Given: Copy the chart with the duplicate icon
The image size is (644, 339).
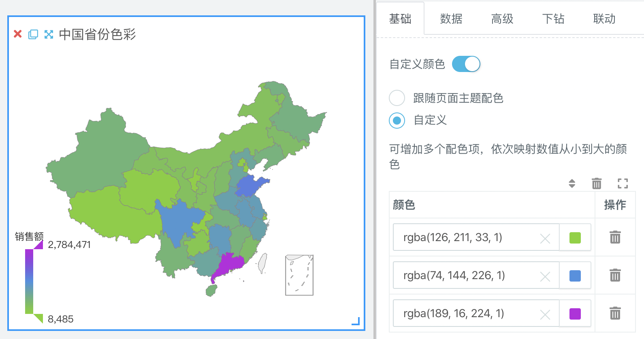Looking at the screenshot, I should coord(33,34).
